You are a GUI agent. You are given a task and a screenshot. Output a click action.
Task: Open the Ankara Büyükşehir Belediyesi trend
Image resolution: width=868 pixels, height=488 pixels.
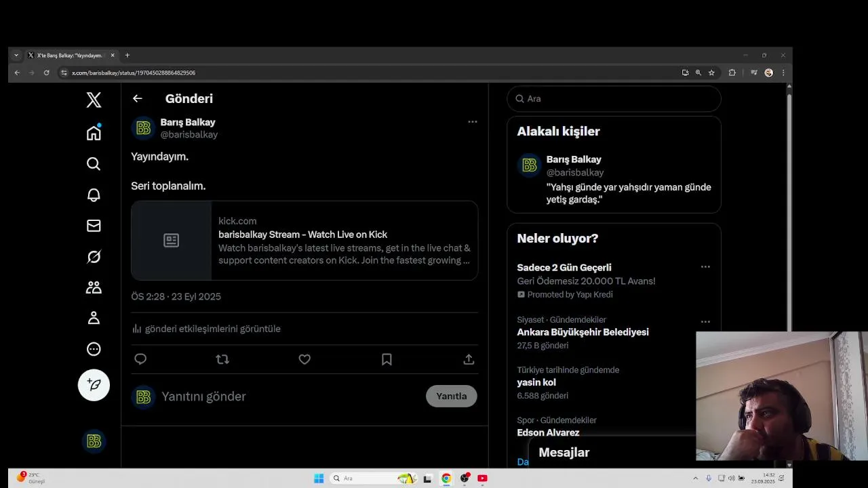[583, 332]
